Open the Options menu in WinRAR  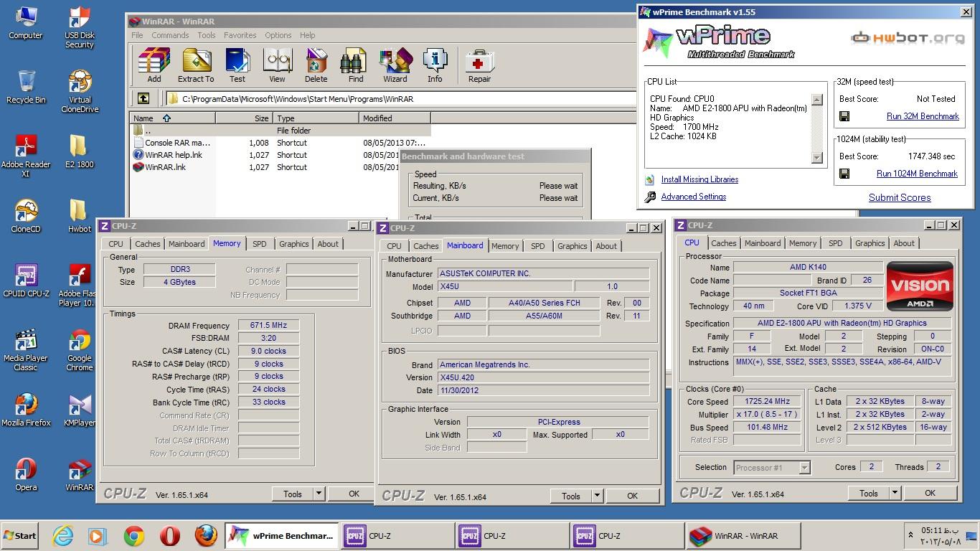pos(278,35)
